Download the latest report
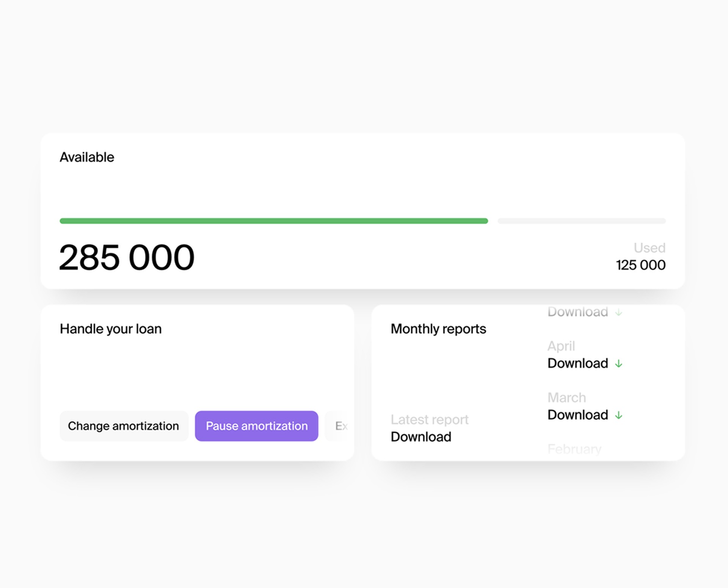Image resolution: width=728 pixels, height=588 pixels. [x=421, y=437]
